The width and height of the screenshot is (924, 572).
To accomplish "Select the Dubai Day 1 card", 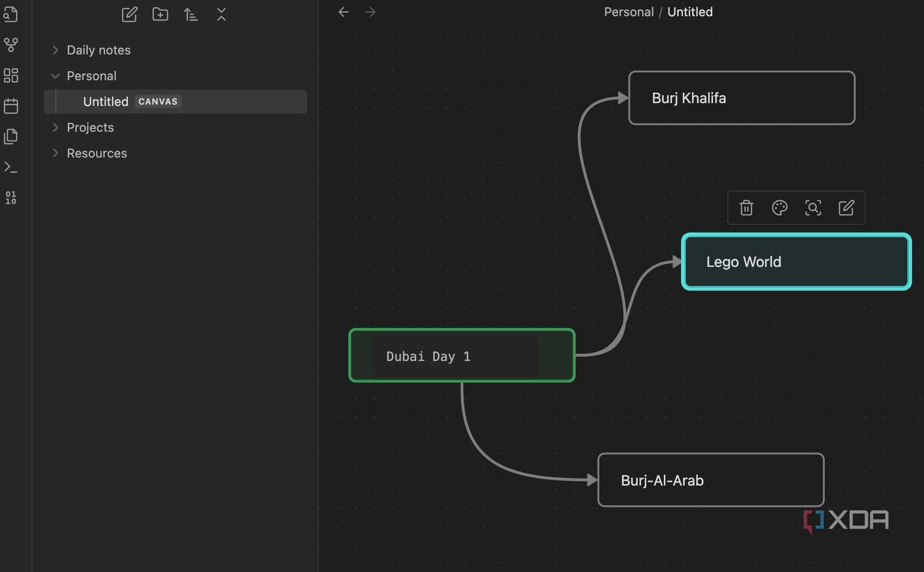I will (x=461, y=356).
